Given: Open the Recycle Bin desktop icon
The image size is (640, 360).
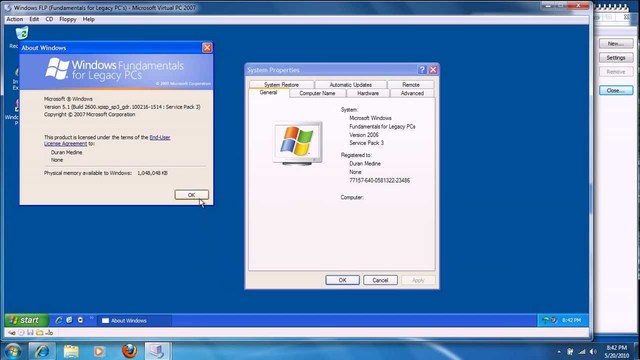Looking at the screenshot, I should pos(22,33).
